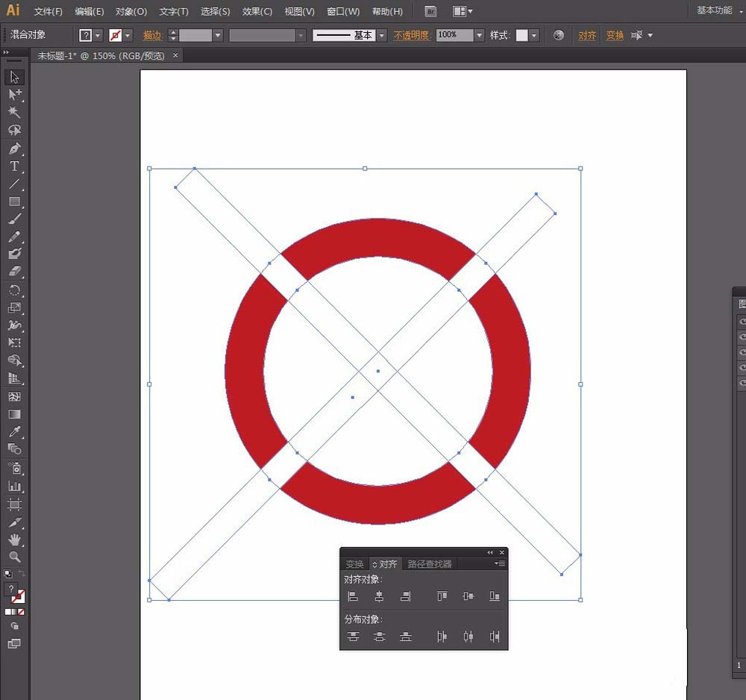Open the 对象(O) menu
This screenshot has height=700, width=746.
[131, 12]
